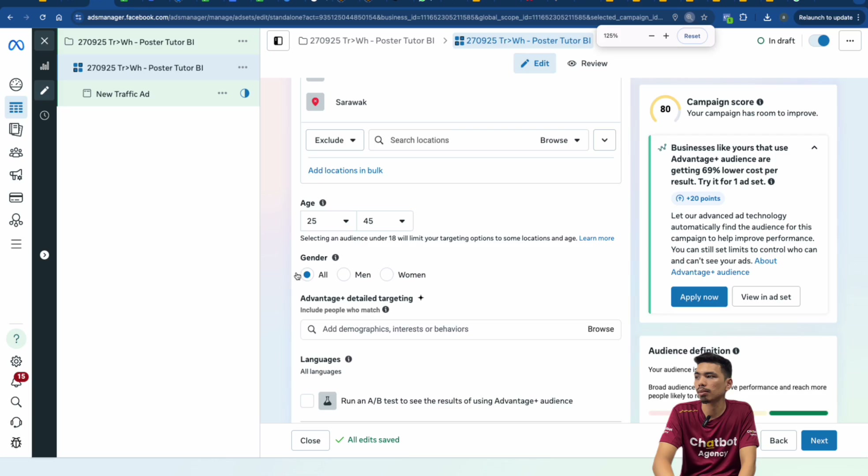Viewport: 868px width, 476px height.
Task: Open Meta logo home
Action: pos(16,45)
